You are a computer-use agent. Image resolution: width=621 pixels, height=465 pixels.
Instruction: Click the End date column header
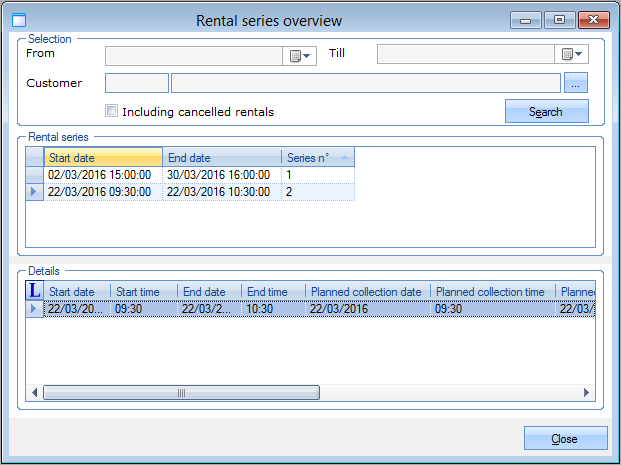(222, 157)
